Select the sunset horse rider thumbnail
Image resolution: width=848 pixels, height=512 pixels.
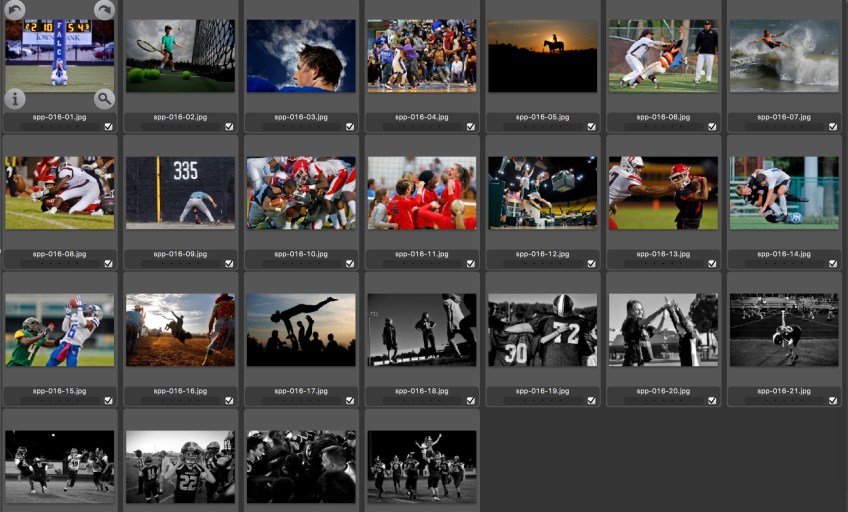pyautogui.click(x=541, y=56)
